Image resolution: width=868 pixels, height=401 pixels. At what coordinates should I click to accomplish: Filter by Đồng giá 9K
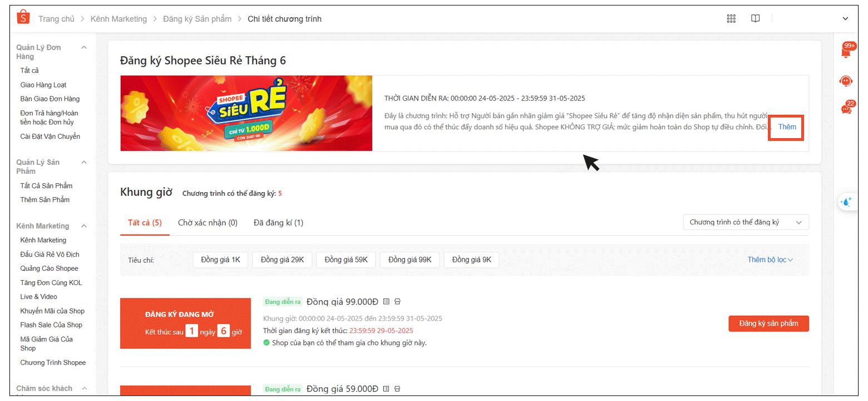(x=471, y=260)
